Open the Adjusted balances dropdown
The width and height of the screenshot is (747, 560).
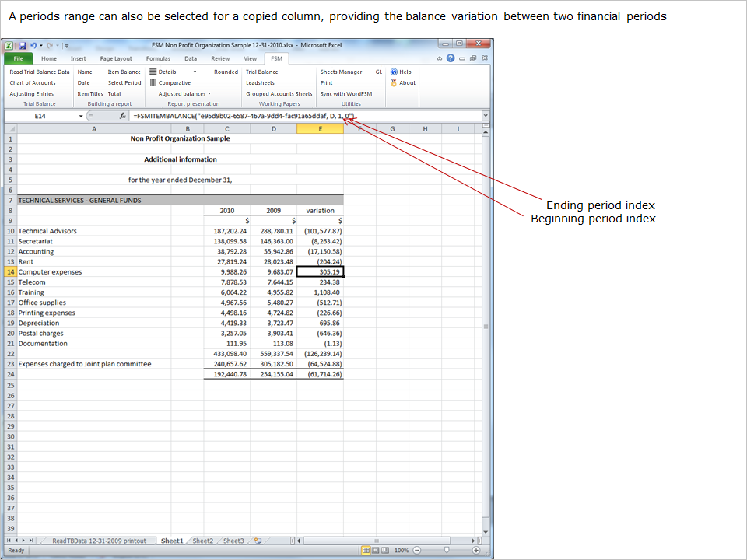click(209, 93)
